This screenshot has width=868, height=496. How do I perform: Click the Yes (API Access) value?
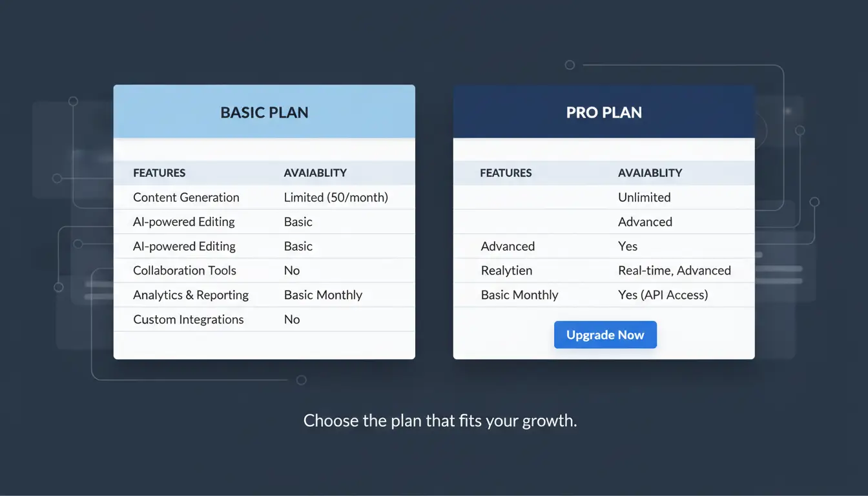[663, 294]
